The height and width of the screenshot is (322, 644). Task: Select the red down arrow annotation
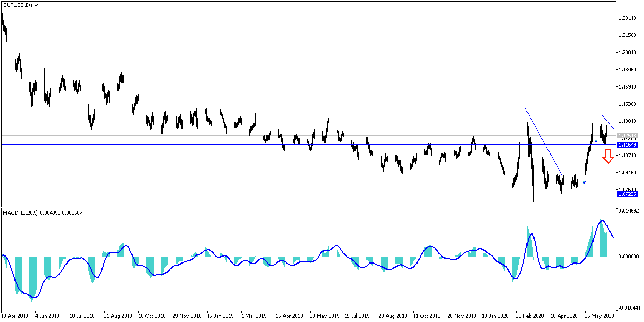click(608, 158)
